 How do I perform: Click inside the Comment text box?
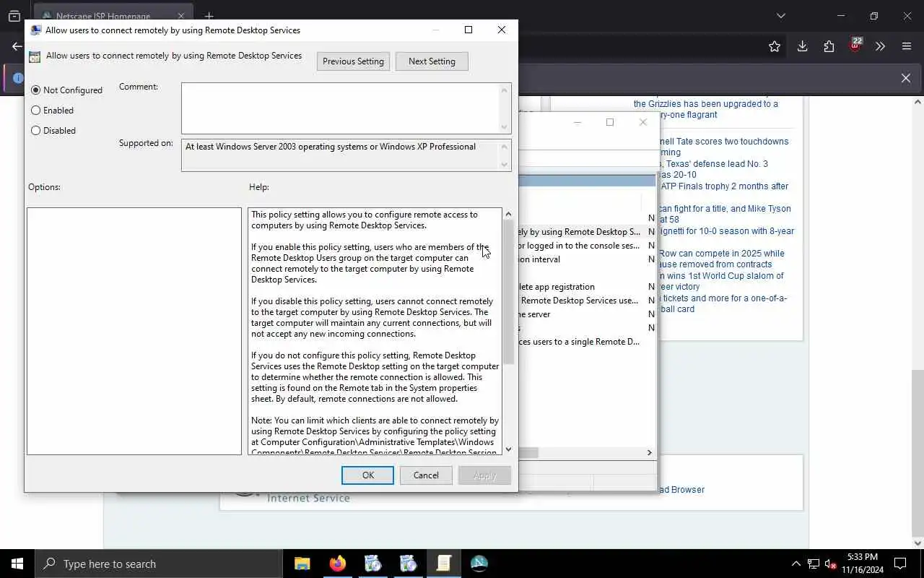tap(340, 108)
